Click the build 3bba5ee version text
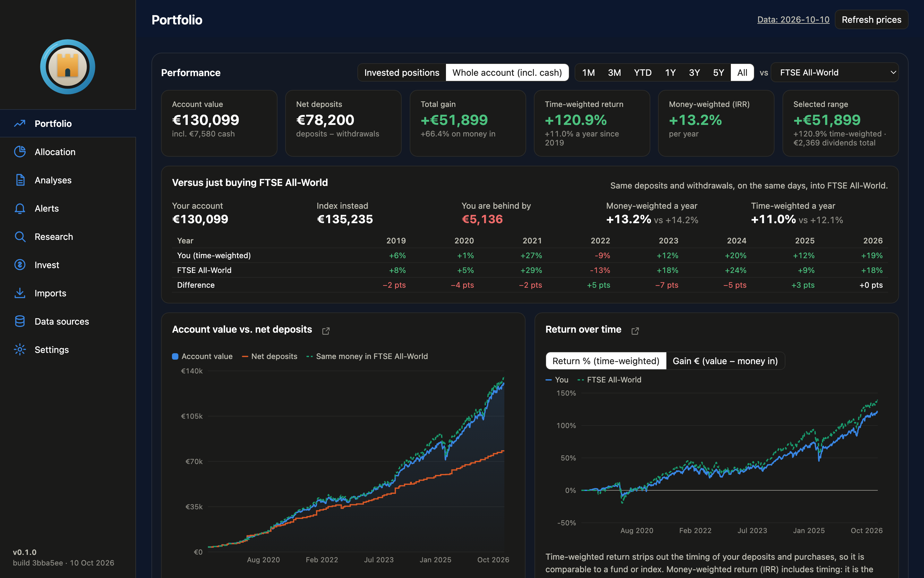Screen dimensions: 924x578 64,563
